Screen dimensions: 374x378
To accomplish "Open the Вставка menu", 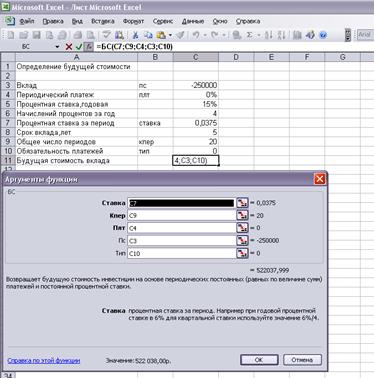I will point(103,21).
